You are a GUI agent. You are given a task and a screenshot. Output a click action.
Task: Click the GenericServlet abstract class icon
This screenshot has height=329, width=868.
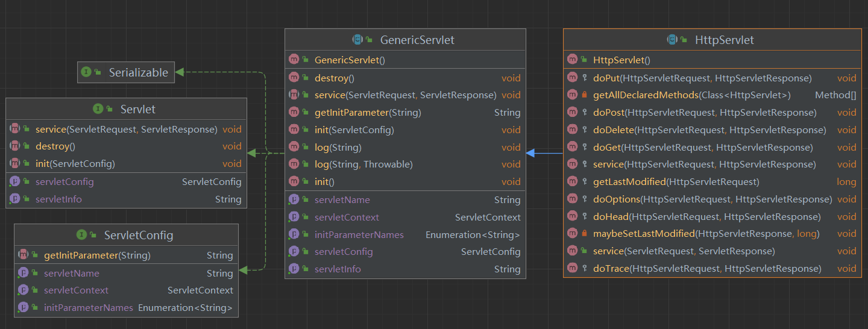tap(357, 40)
